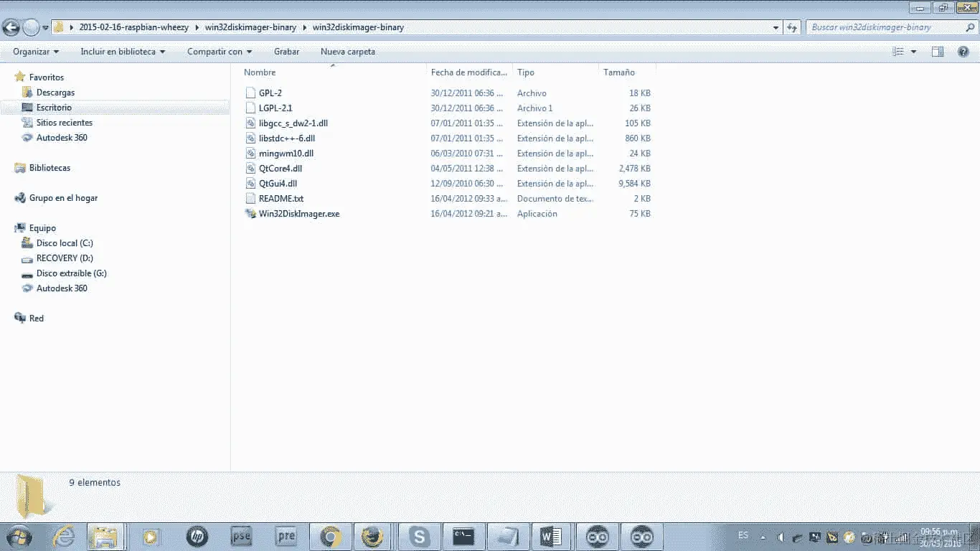Open Skype from the taskbar

[x=419, y=536]
